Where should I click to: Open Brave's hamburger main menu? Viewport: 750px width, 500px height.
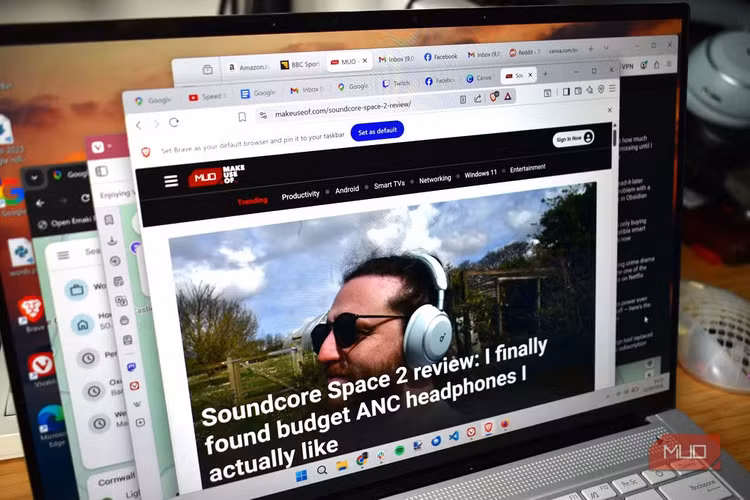[x=612, y=89]
